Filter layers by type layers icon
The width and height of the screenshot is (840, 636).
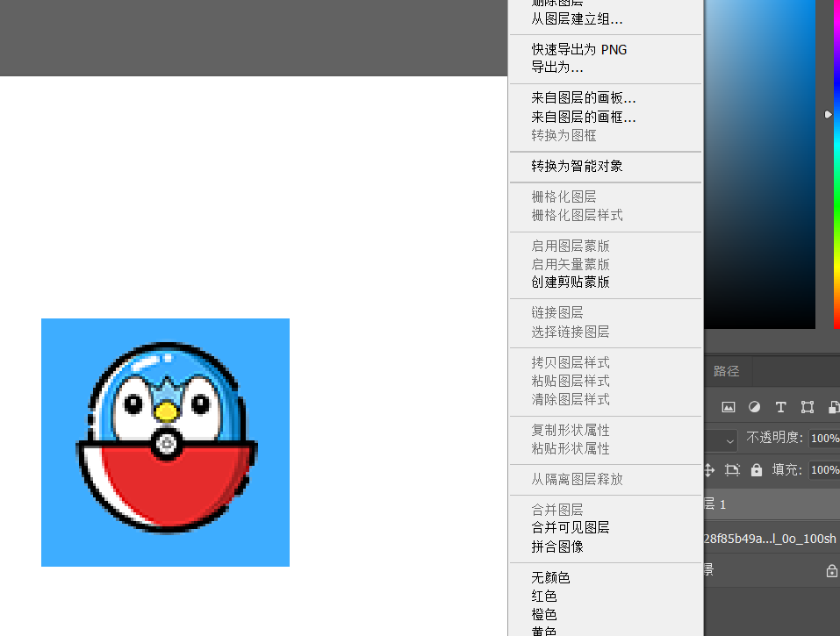[780, 407]
